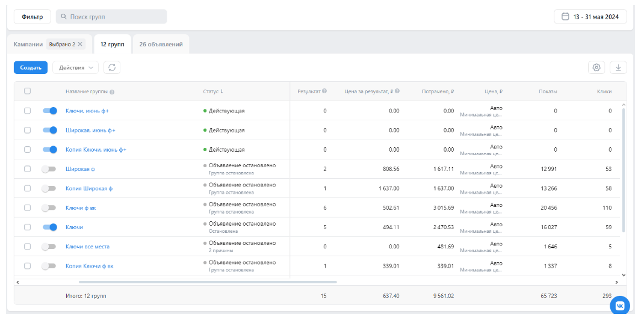This screenshot has width=644, height=317.
Task: Switch to the 26 объявлений tab
Action: (161, 45)
